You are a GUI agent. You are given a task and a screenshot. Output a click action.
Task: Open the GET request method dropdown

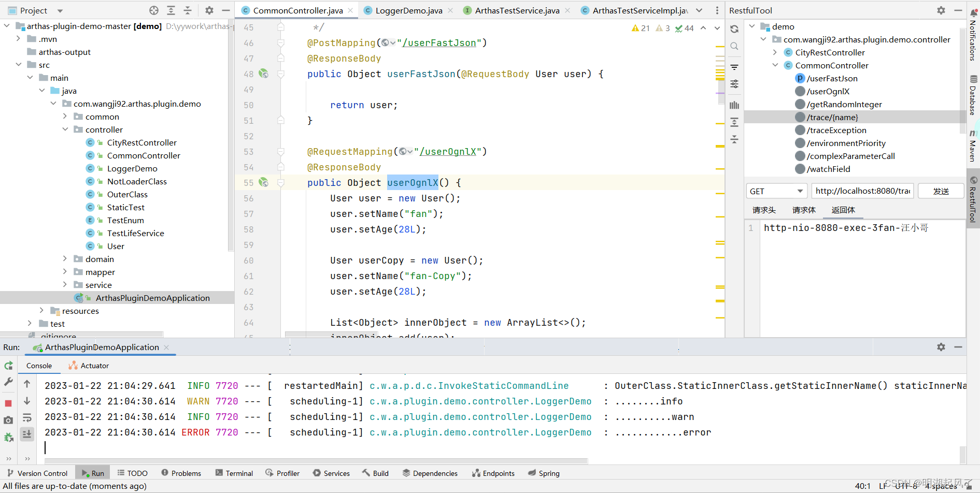(776, 191)
